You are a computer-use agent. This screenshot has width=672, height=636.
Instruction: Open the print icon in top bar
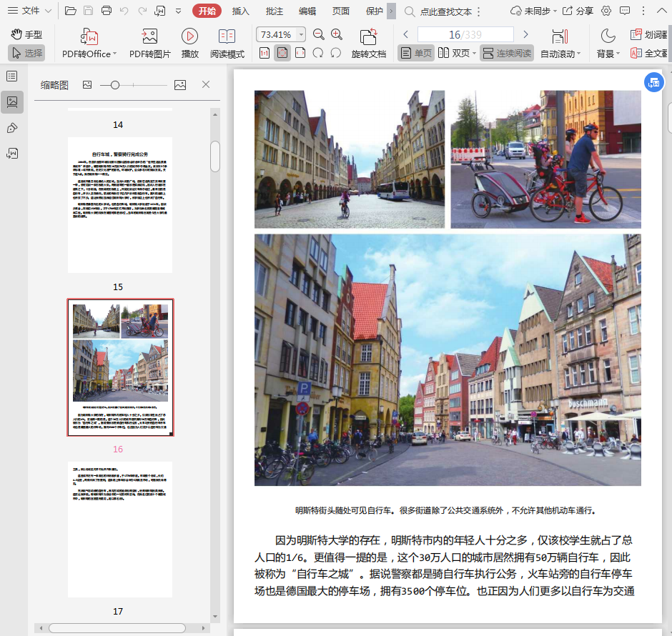(x=107, y=11)
